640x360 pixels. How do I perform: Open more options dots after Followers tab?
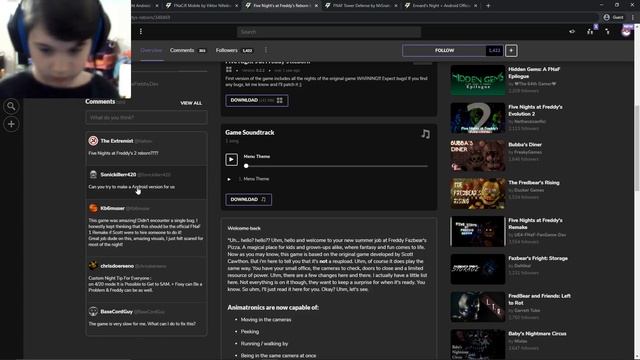266,50
